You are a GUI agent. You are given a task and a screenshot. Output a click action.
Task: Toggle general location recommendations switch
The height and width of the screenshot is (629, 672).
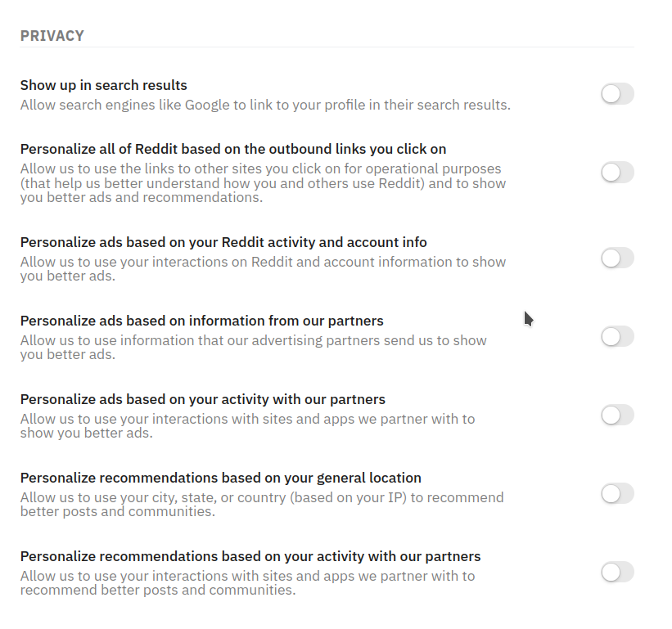[617, 493]
